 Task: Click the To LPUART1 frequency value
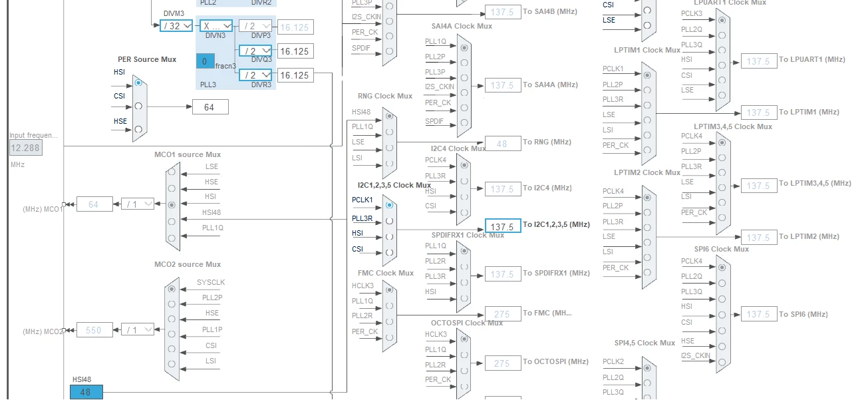[x=759, y=61]
